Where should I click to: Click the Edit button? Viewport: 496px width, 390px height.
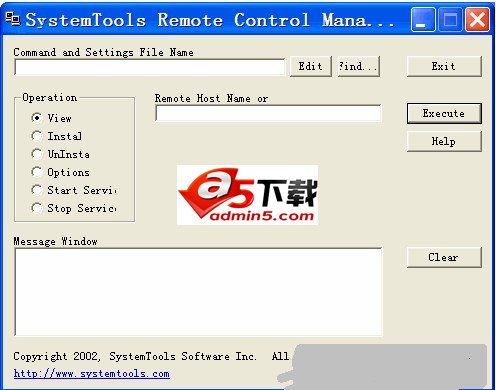click(311, 66)
